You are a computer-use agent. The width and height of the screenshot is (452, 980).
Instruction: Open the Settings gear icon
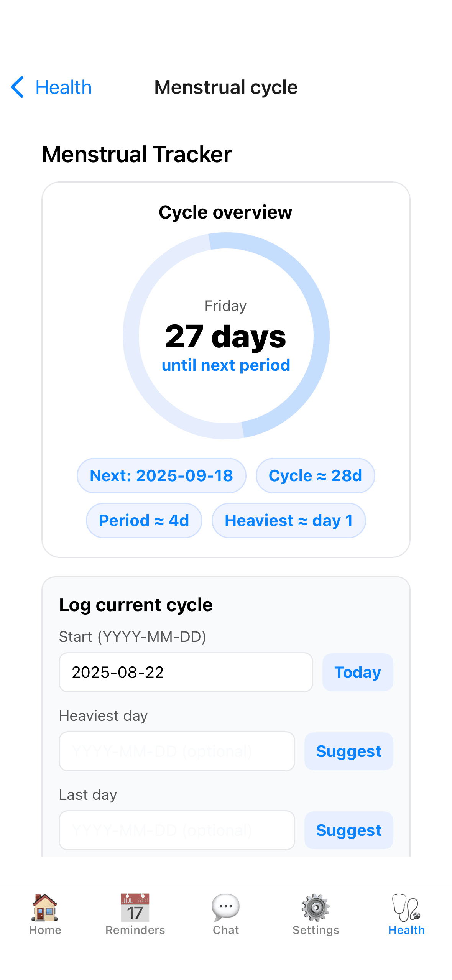(316, 907)
